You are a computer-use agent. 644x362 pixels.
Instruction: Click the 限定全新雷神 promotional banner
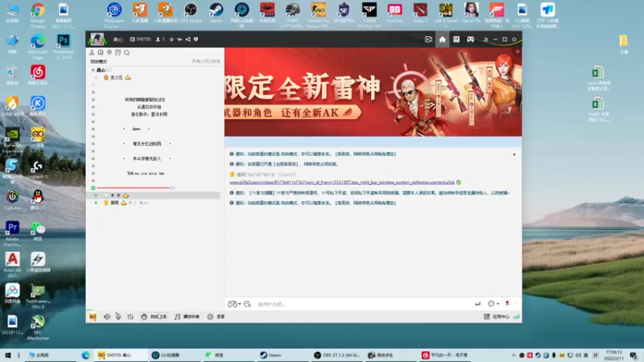point(373,92)
